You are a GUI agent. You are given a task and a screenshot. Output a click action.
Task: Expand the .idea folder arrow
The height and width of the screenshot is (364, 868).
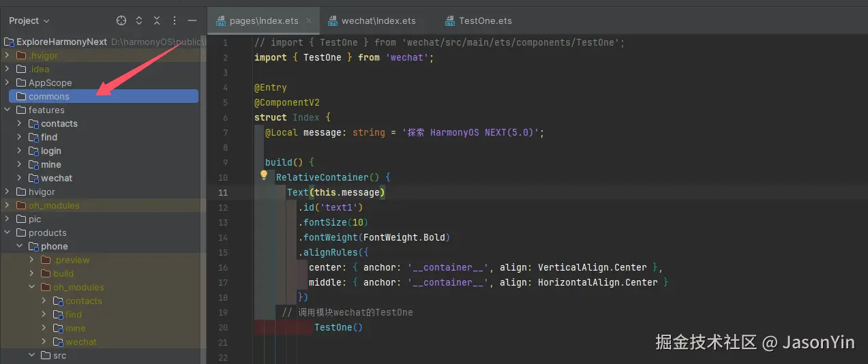[x=8, y=69]
